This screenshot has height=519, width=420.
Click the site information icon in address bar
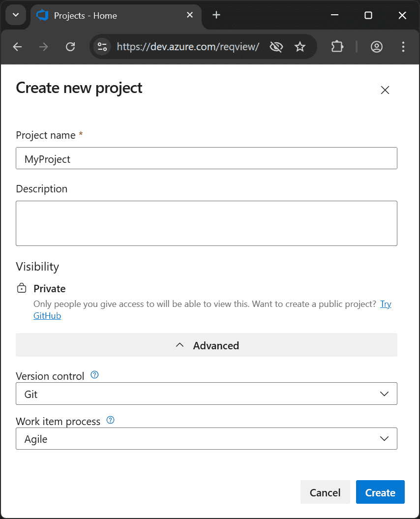[x=102, y=47]
